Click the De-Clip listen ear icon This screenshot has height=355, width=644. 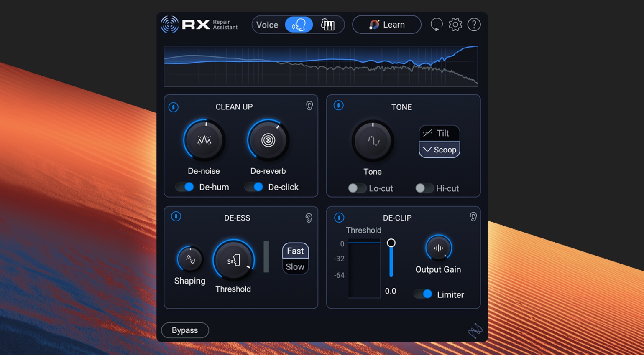click(x=473, y=217)
